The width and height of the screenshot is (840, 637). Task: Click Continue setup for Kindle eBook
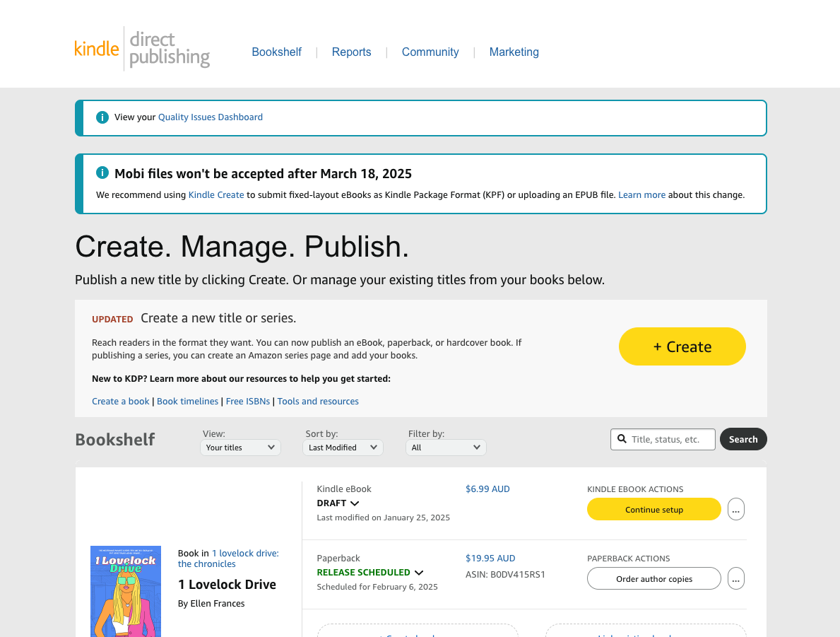pos(654,509)
